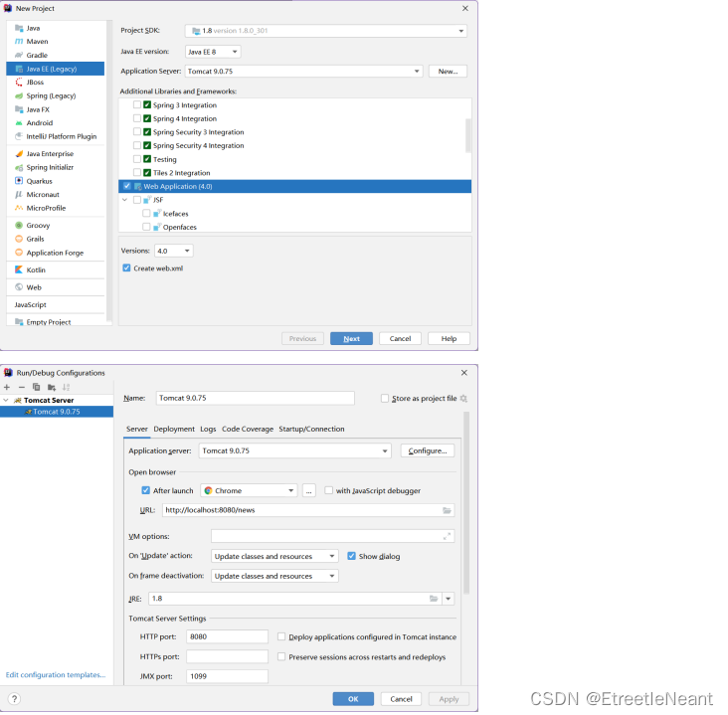
Task: Click the sort configurations icon
Action: pos(66,387)
